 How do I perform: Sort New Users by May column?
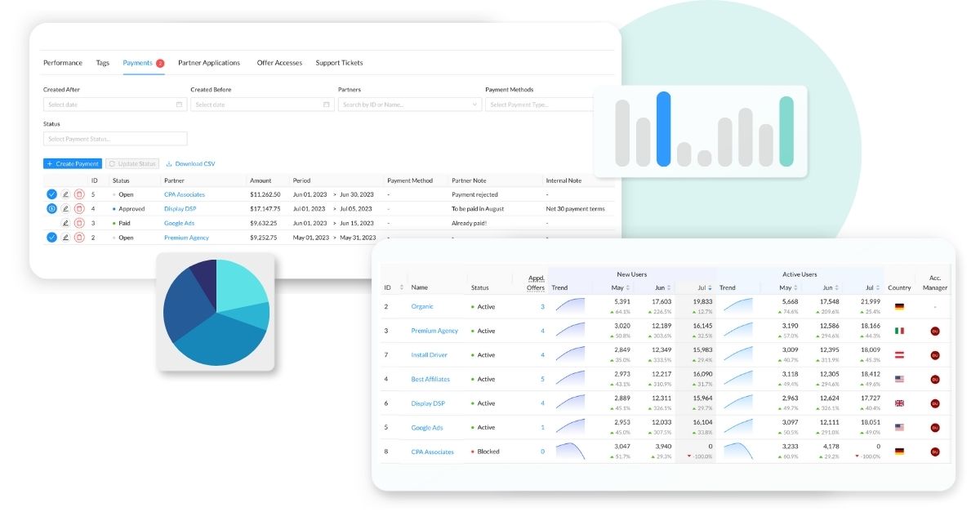coord(627,287)
